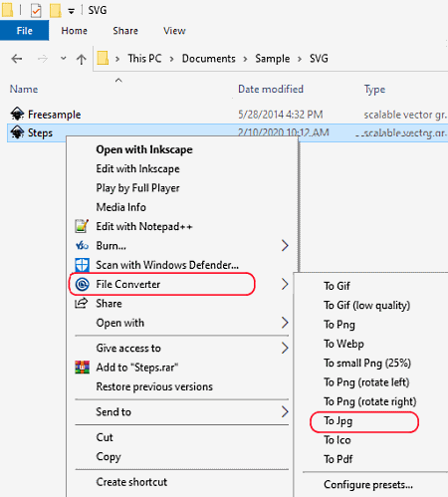Click the VSO Burn icon
The height and width of the screenshot is (497, 448).
[x=82, y=246]
